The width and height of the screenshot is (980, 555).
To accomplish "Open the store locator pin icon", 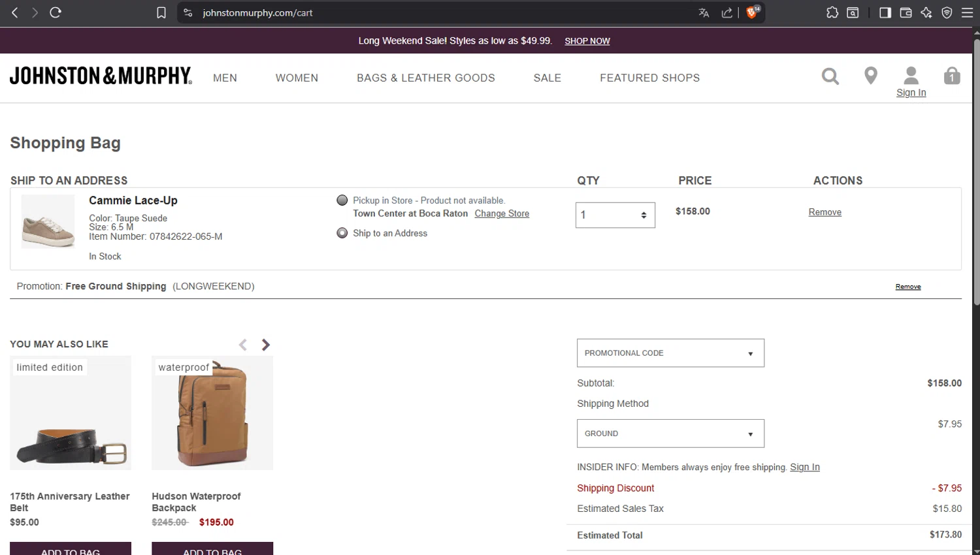I will (x=870, y=76).
